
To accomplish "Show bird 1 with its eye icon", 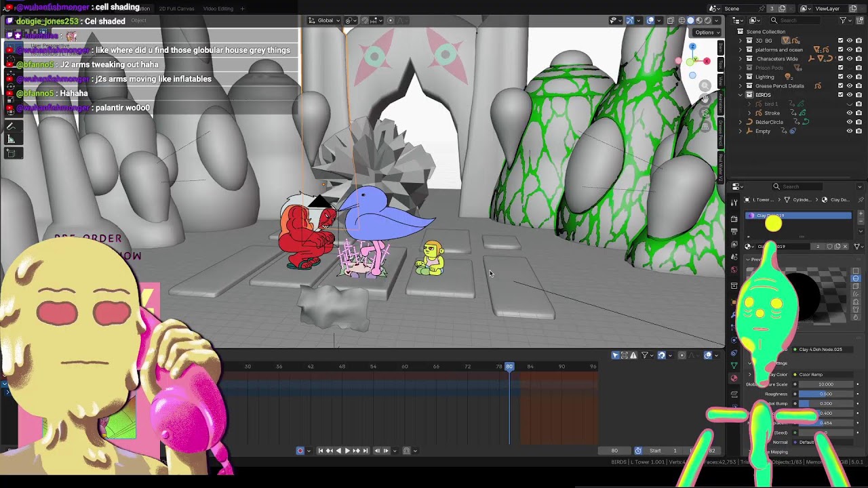I will click(x=850, y=104).
